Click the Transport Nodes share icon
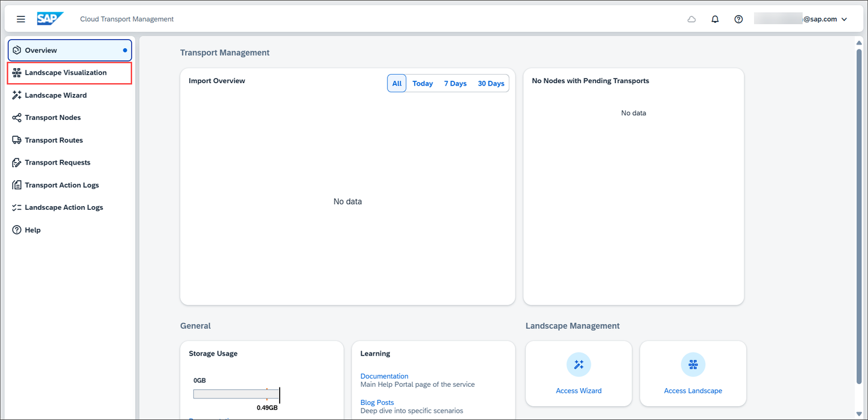 pos(17,118)
